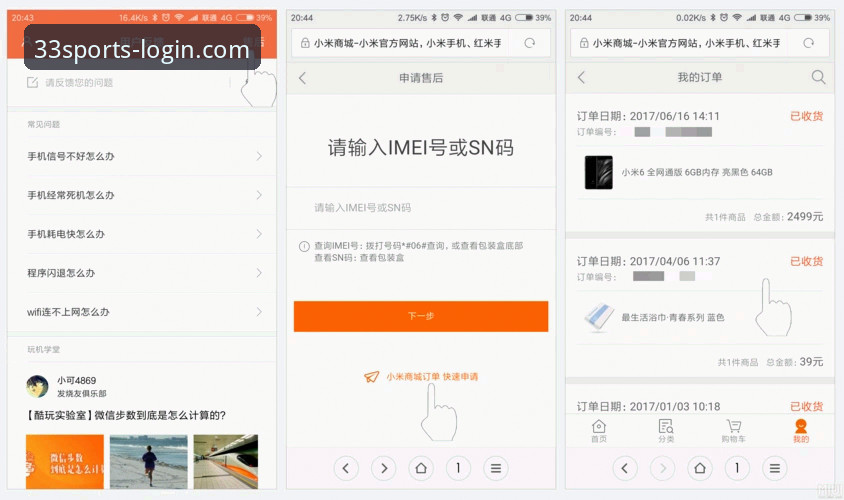Open the 手机经常死机怎么办 row arrow
Image resolution: width=844 pixels, height=500 pixels.
pos(259,195)
